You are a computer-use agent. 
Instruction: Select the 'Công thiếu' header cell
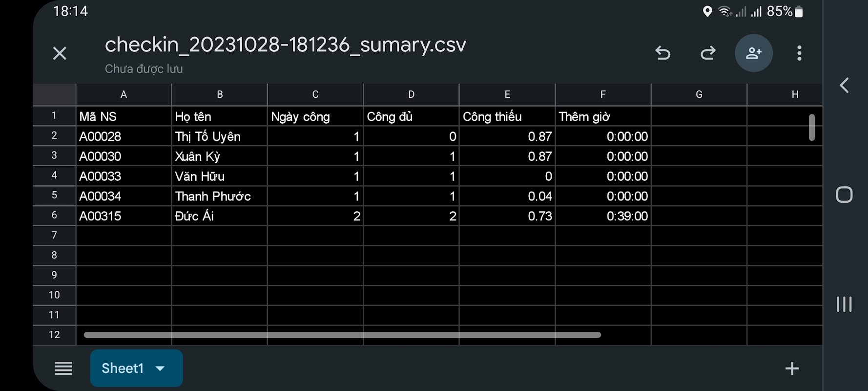click(507, 116)
